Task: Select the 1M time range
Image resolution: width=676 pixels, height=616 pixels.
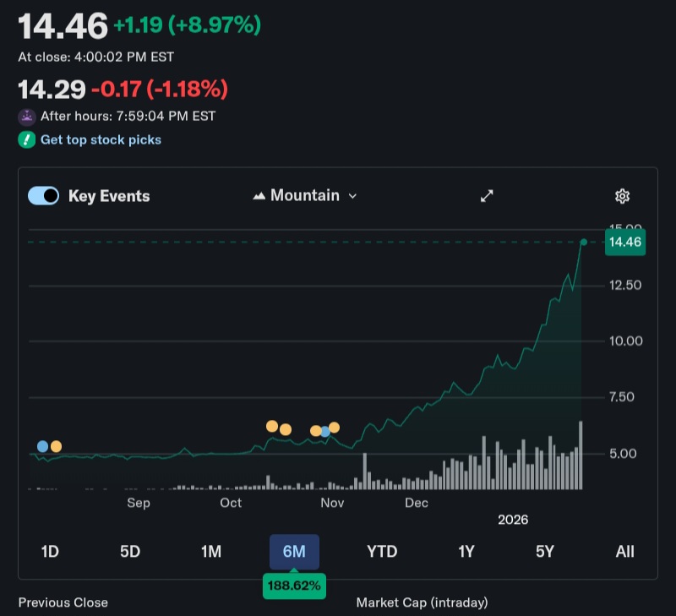Action: coord(211,551)
